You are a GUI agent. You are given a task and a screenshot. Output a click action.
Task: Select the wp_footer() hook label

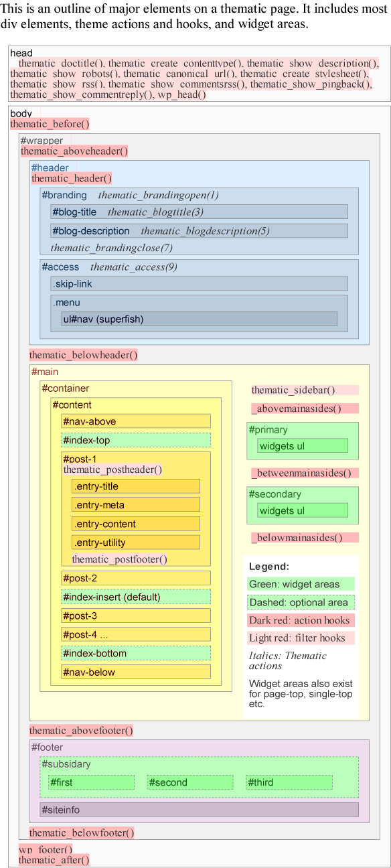coord(46,849)
